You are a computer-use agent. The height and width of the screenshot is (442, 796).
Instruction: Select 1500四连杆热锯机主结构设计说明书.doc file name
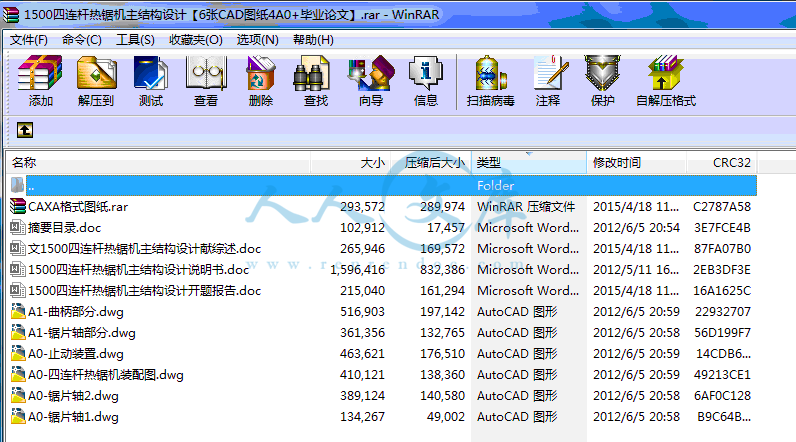tap(139, 269)
